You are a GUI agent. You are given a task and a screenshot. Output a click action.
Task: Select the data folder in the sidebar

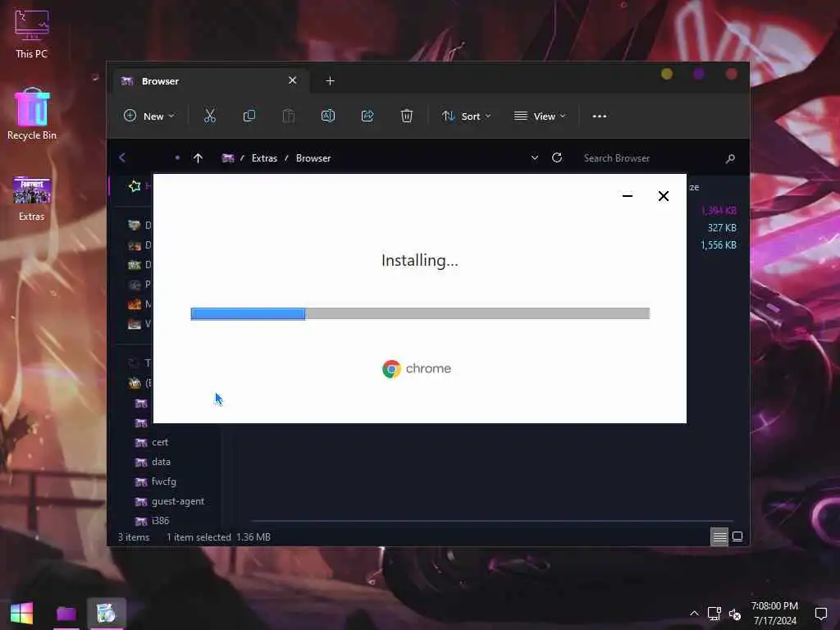(x=161, y=462)
